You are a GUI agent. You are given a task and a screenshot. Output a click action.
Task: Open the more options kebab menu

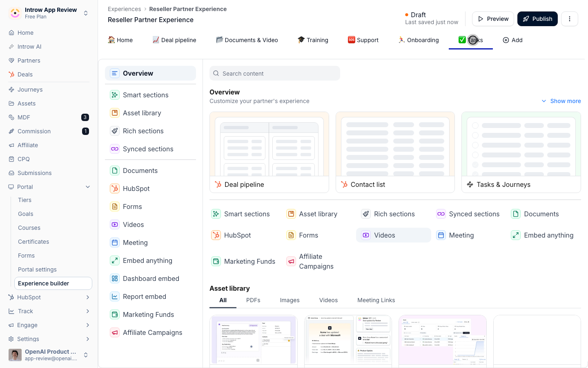(570, 19)
